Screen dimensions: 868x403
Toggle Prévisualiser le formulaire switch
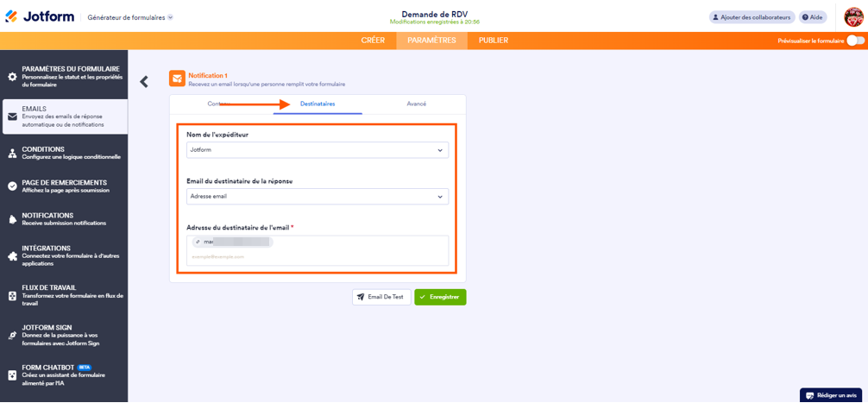855,41
